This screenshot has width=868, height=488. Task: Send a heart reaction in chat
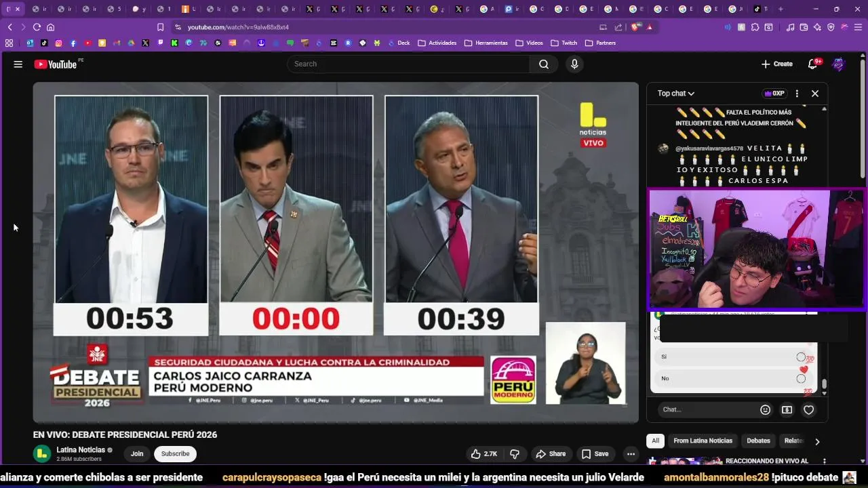[x=808, y=409]
